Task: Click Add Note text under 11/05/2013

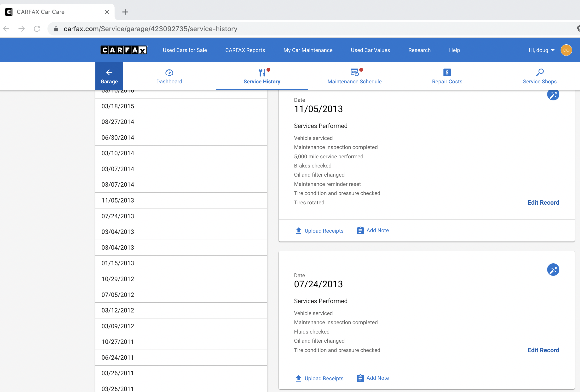Action: (377, 230)
